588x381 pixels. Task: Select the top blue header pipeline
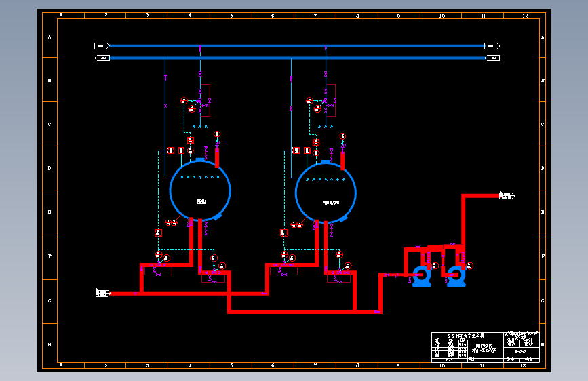pos(296,46)
